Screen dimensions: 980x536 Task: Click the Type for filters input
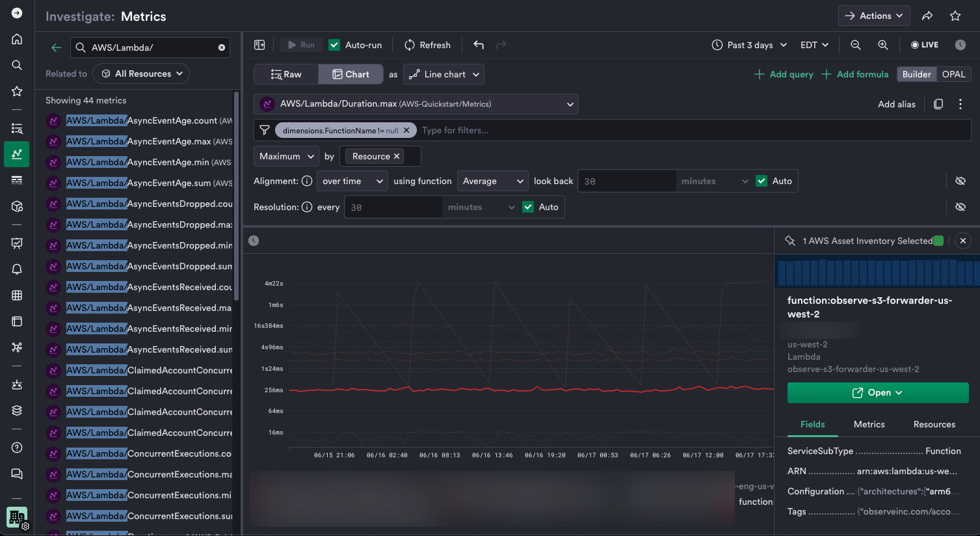tap(693, 130)
